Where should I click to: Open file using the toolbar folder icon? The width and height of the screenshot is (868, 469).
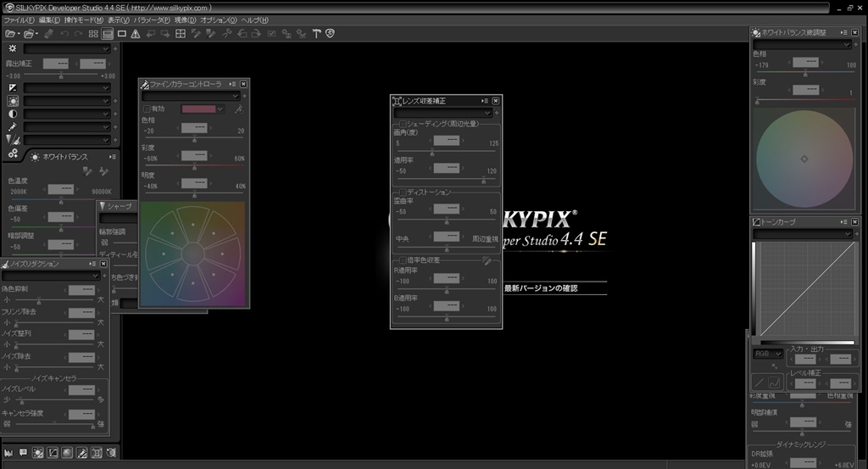click(10, 34)
